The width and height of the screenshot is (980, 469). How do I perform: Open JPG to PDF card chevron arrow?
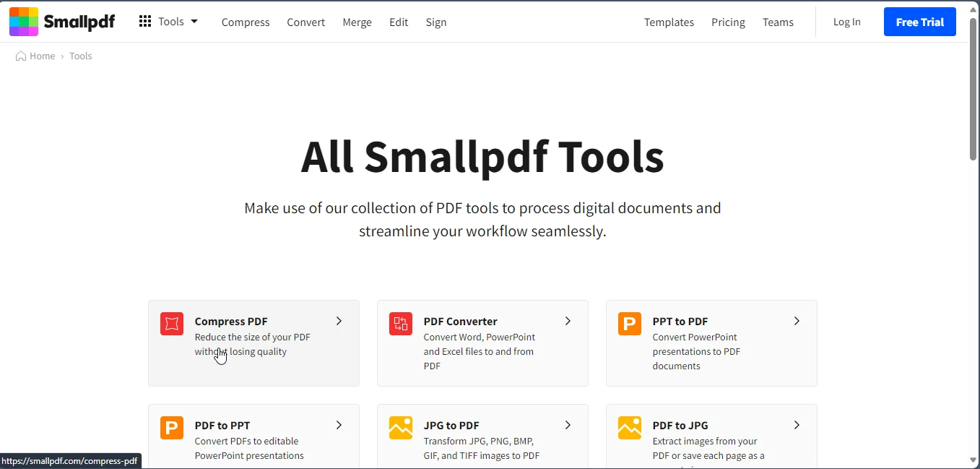[568, 425]
